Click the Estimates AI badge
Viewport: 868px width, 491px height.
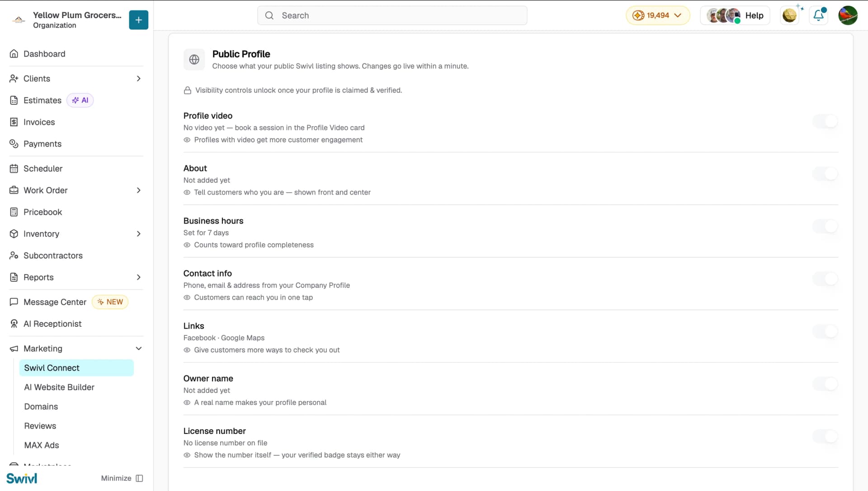80,100
